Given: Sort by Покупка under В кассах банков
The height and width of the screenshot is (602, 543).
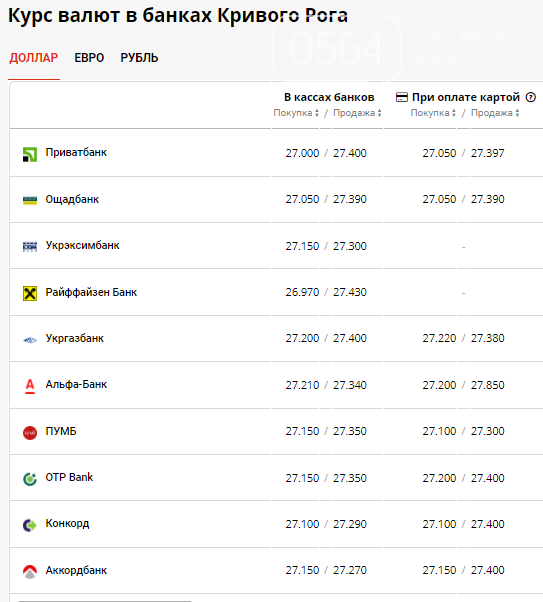Looking at the screenshot, I should [296, 113].
